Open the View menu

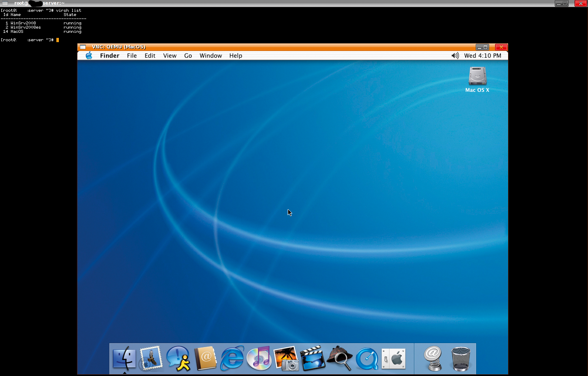170,56
